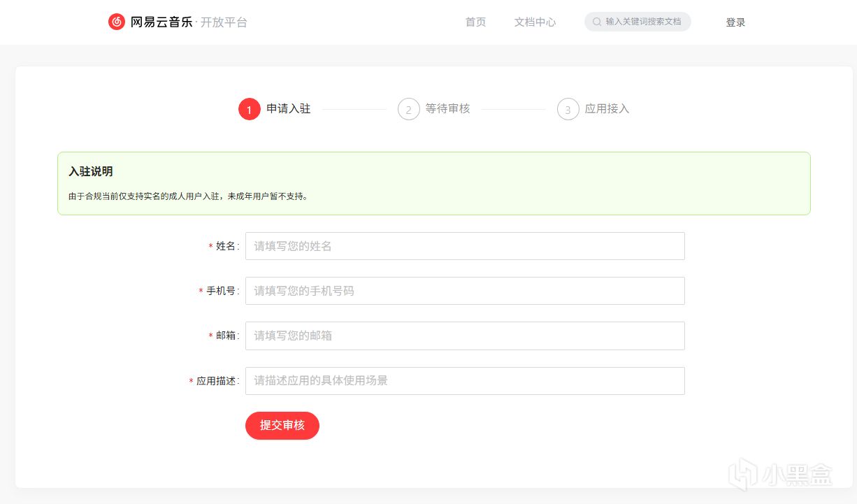The height and width of the screenshot is (504, 857).
Task: Click the 姓名 input field
Action: click(x=465, y=246)
